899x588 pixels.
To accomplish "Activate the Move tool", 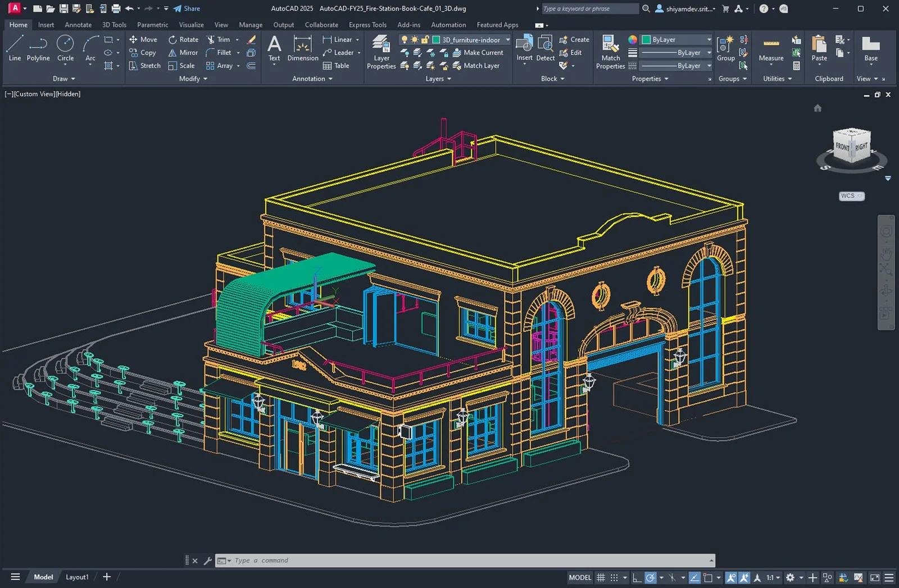I will pyautogui.click(x=144, y=39).
